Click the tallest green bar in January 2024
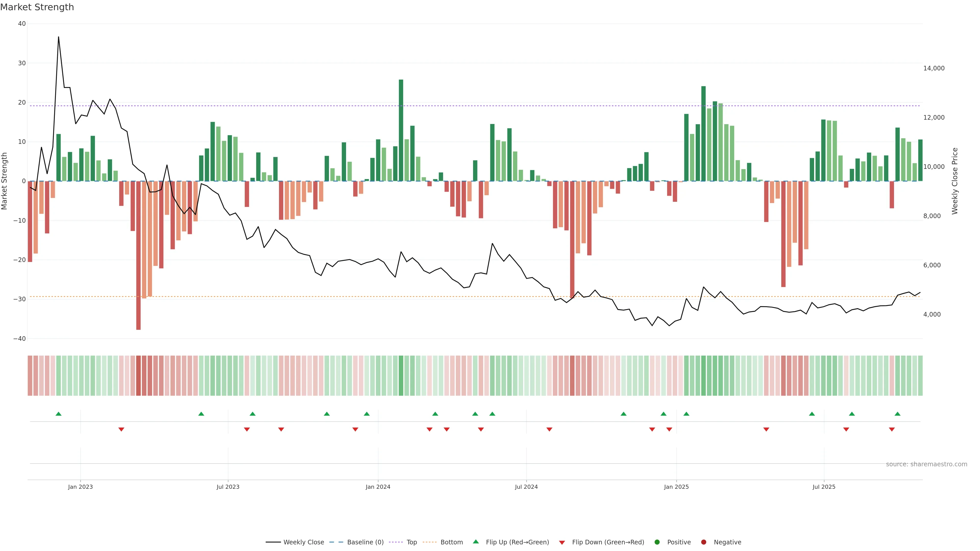980x551 pixels. [401, 129]
